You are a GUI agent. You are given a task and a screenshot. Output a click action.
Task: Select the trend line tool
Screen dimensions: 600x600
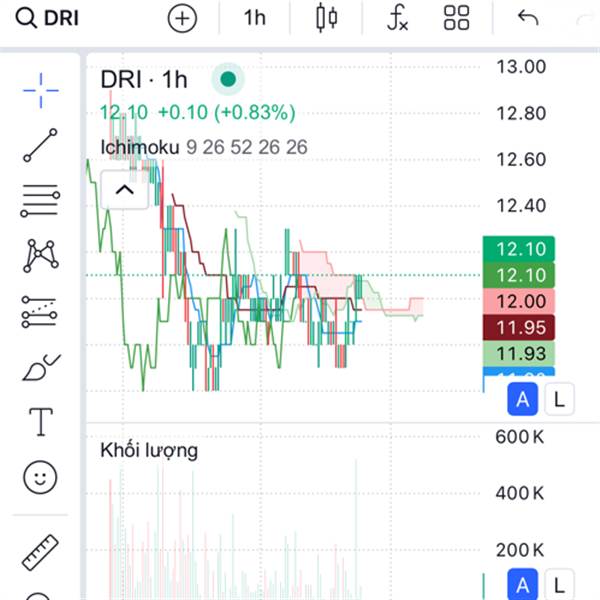click(40, 145)
